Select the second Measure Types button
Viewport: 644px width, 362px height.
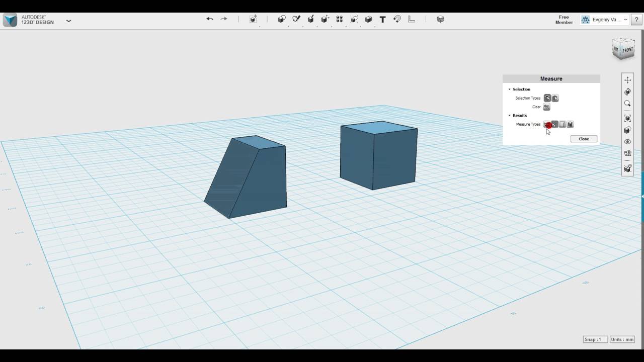point(555,124)
